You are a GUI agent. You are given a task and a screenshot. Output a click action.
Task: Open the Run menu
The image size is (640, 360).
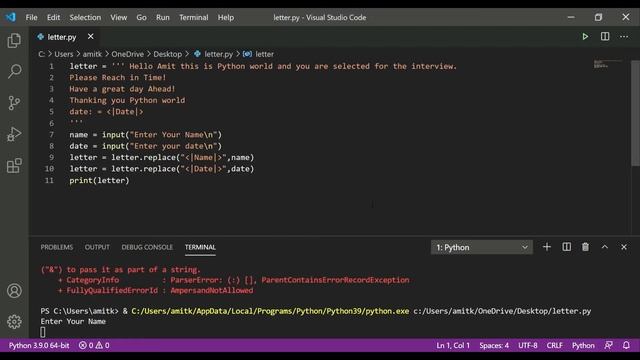click(x=162, y=18)
